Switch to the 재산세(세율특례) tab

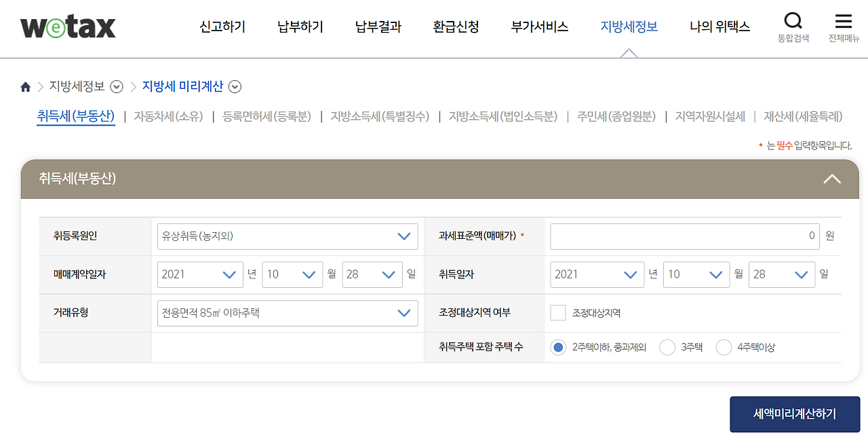point(803,116)
